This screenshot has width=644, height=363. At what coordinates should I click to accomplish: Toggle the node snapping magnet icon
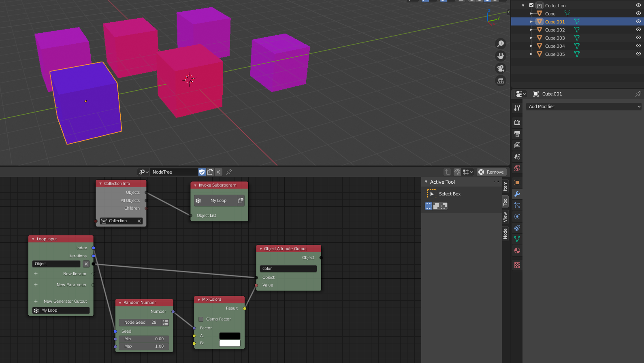point(457,172)
